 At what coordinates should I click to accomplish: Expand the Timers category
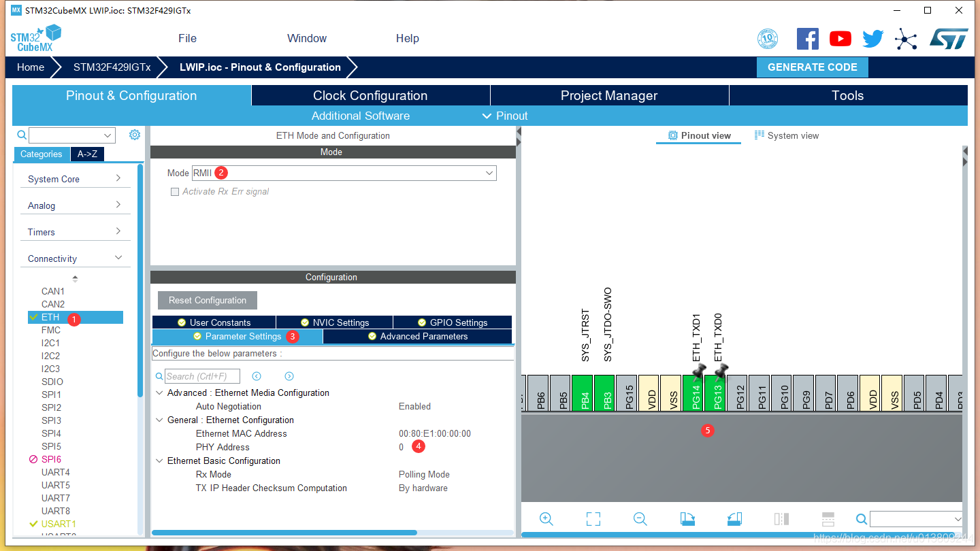(x=75, y=232)
